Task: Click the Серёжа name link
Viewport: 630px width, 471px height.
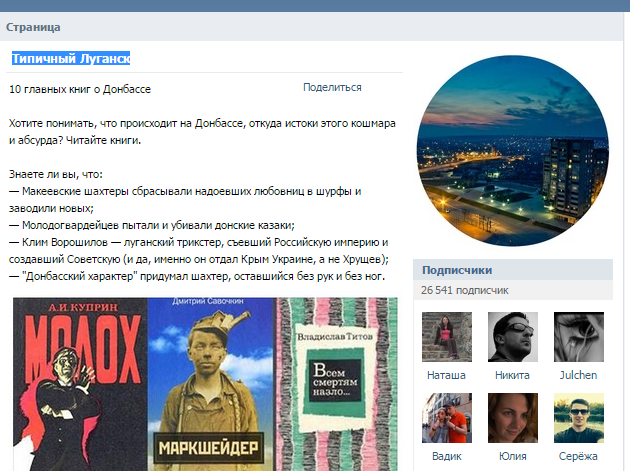Action: [x=578, y=457]
